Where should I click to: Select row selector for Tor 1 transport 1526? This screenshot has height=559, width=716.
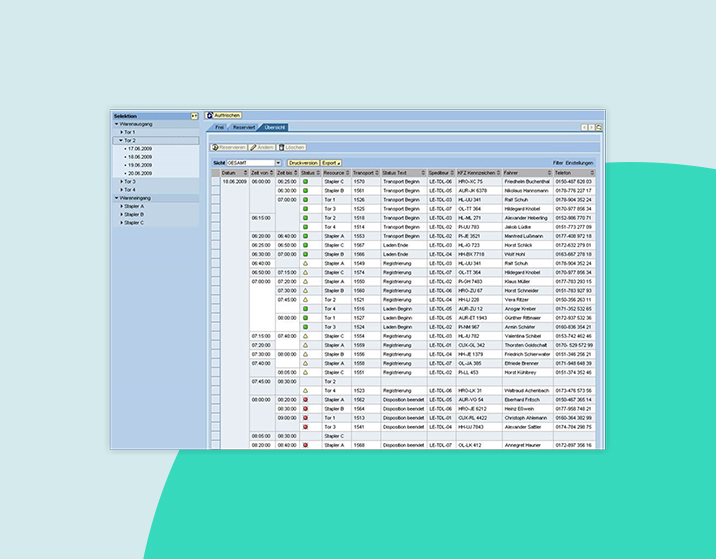click(x=215, y=199)
